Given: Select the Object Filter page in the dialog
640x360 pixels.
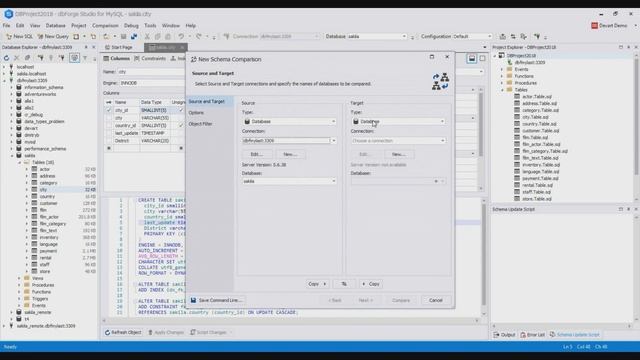Looking at the screenshot, I should 200,124.
